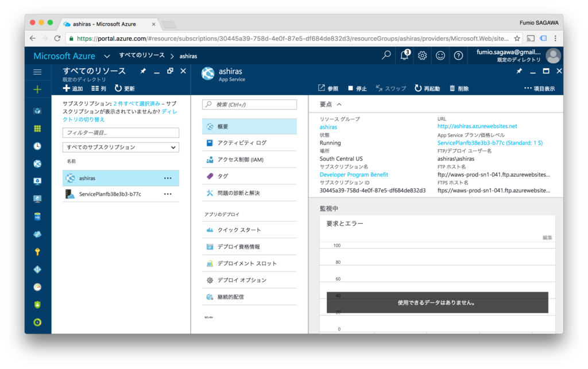The width and height of the screenshot is (588, 369).
Task: Open ServicePlanfb38e3b3-b77c (Standard: 1 S) link
Action: (490, 143)
